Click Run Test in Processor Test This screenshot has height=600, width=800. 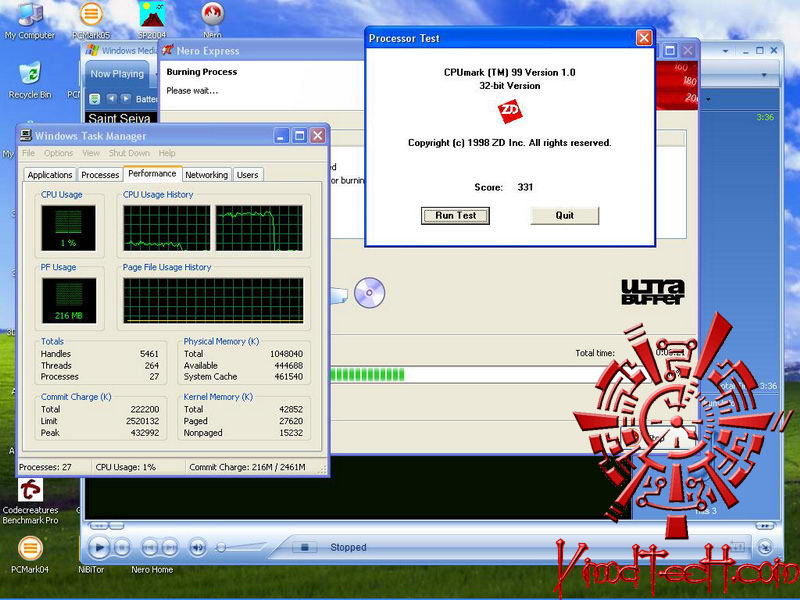point(455,215)
